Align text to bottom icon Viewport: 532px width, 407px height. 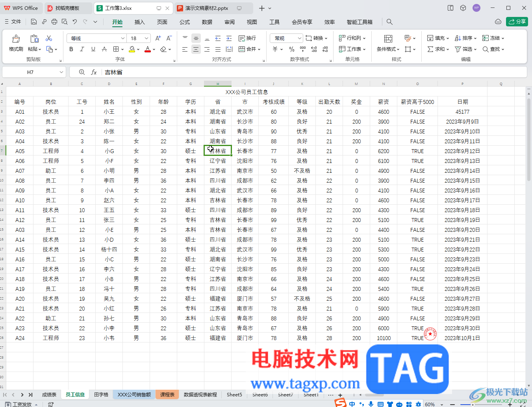tap(207, 38)
